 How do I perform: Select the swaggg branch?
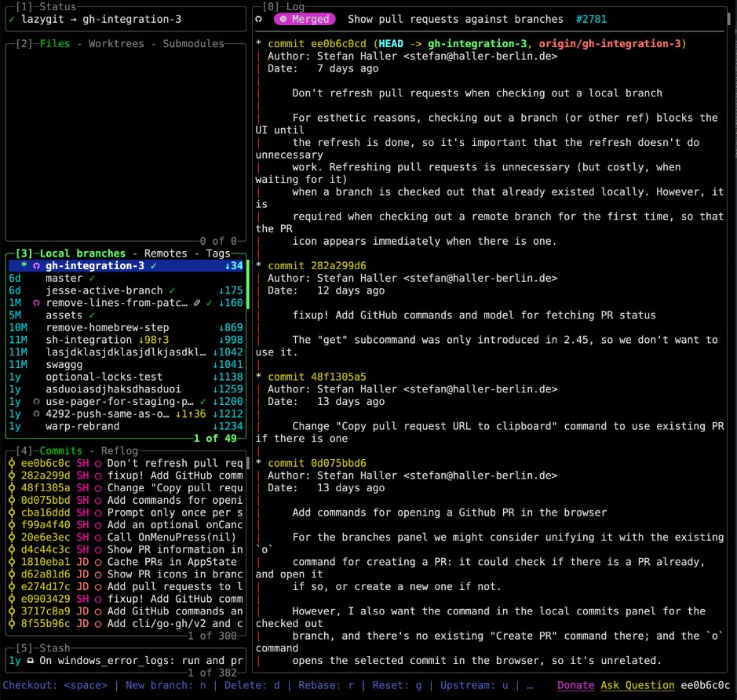(126, 365)
